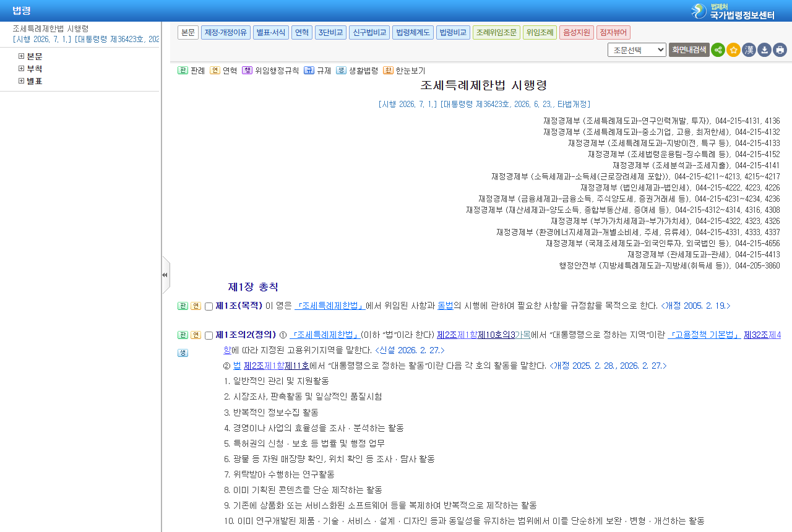
Task: Expand the 별표 tree node
Action: pos(21,81)
